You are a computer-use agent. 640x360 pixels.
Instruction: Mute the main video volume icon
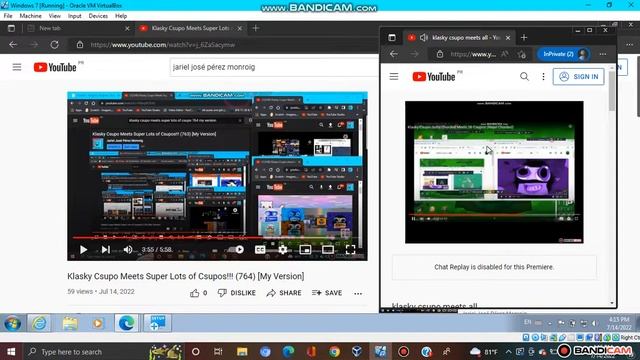coord(128,249)
